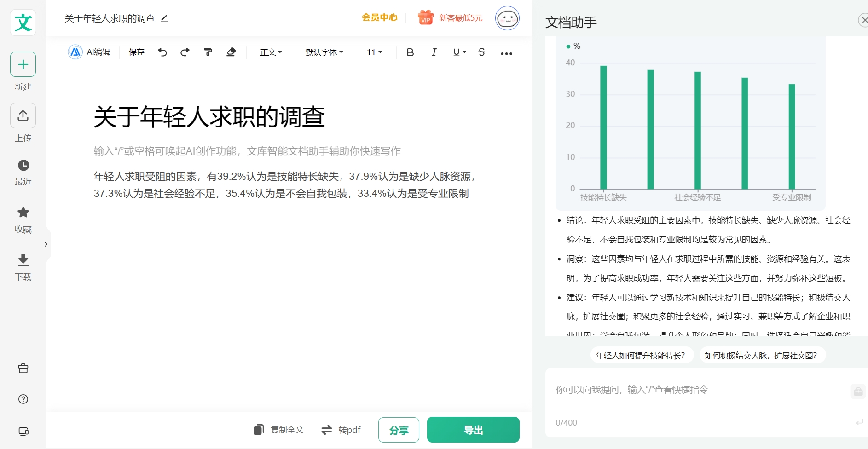Click the undo arrow icon
This screenshot has width=868, height=449.
[x=162, y=52]
